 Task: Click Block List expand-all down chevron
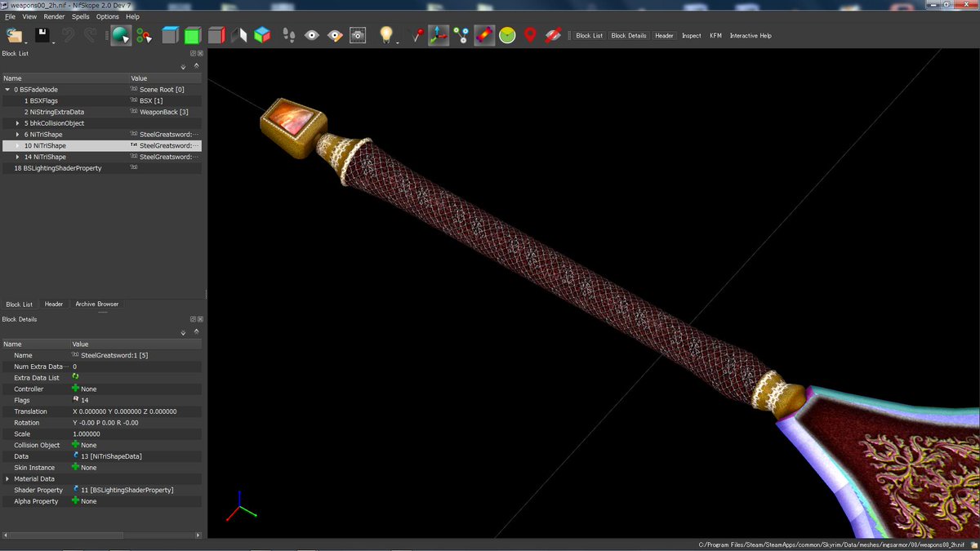pyautogui.click(x=183, y=68)
